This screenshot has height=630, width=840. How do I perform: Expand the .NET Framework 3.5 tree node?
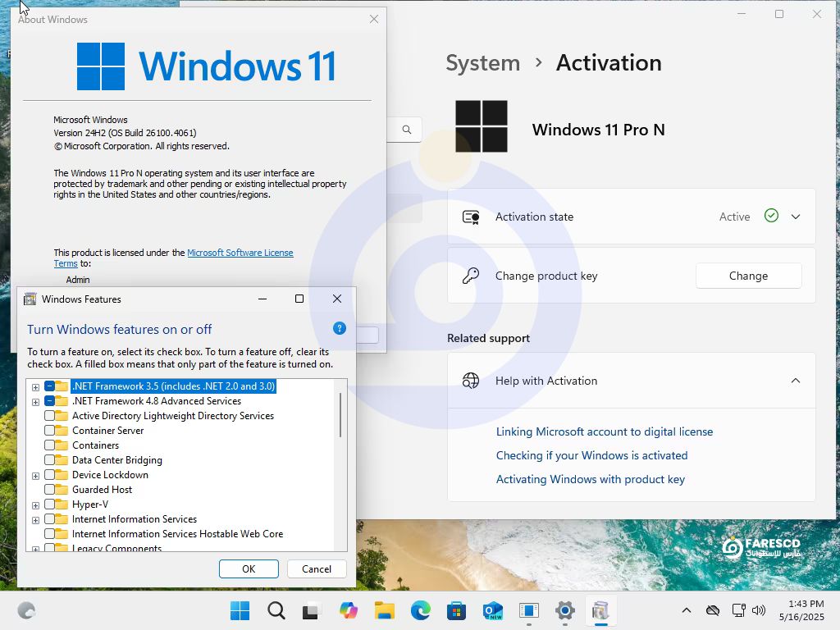[x=35, y=387]
